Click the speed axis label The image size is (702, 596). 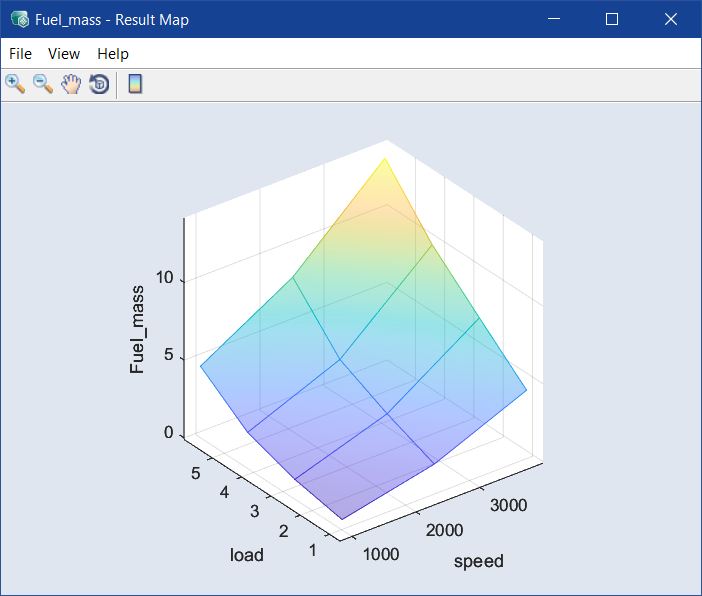(479, 561)
